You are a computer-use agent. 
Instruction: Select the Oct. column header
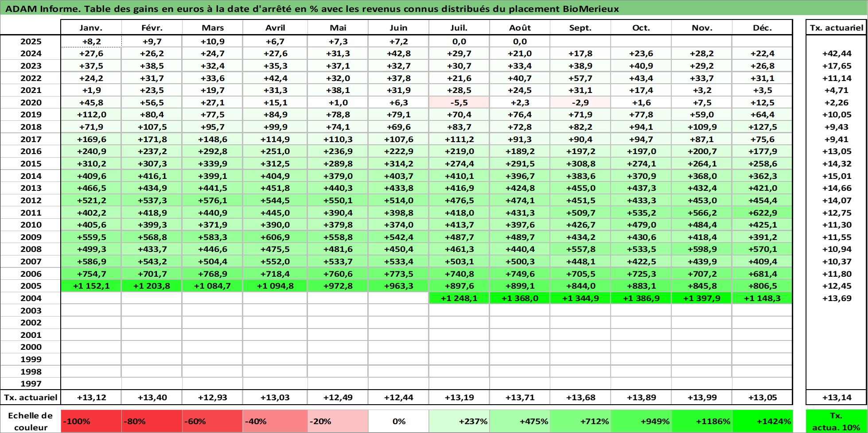click(x=641, y=27)
